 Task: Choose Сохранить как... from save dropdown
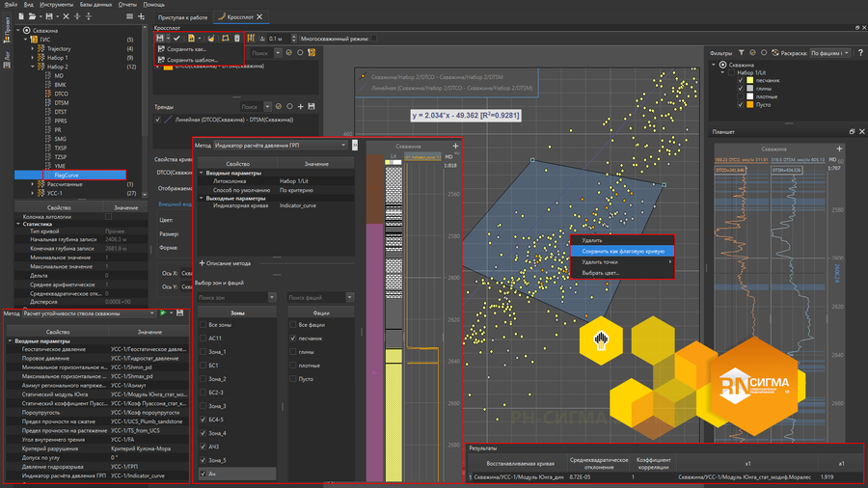point(186,49)
